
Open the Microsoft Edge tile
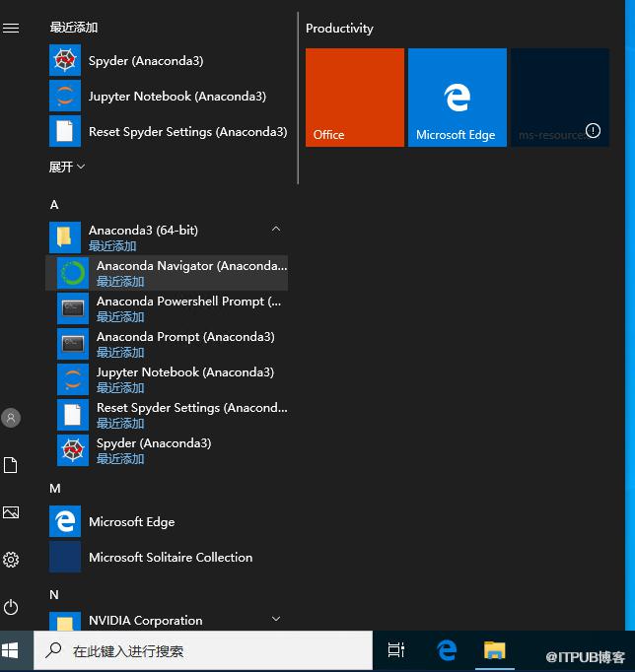(458, 98)
